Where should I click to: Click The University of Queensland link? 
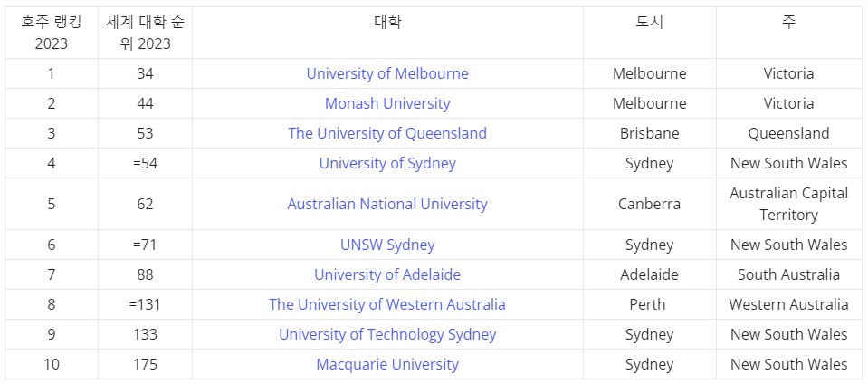point(387,133)
